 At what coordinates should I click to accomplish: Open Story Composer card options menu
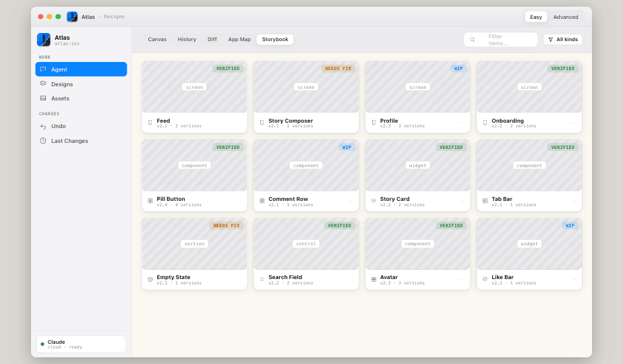pos(351,123)
